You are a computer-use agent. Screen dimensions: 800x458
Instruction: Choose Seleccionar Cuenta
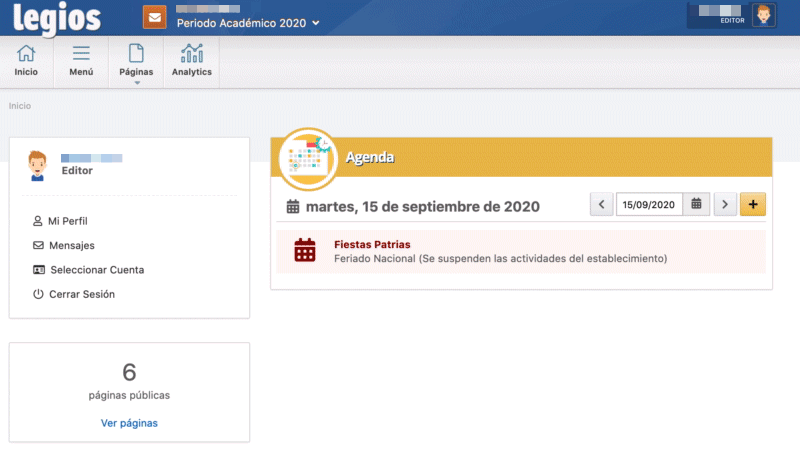tap(88, 270)
